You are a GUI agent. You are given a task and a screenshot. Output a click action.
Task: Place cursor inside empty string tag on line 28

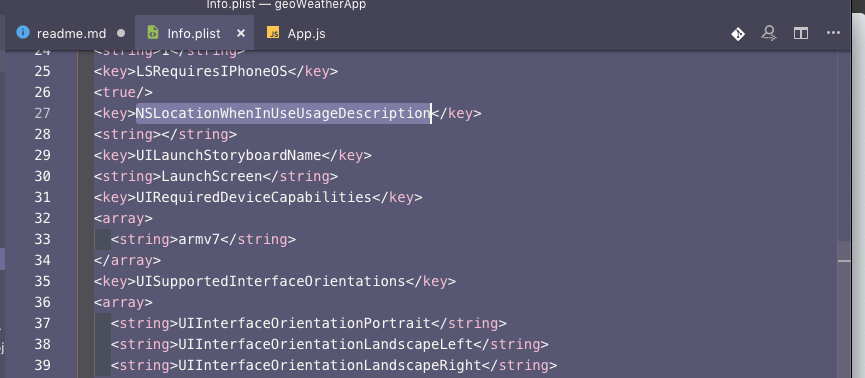click(161, 134)
